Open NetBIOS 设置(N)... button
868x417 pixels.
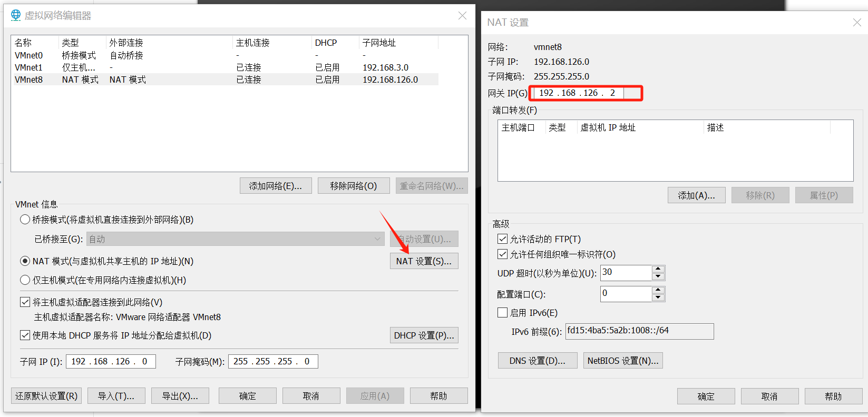[623, 361]
